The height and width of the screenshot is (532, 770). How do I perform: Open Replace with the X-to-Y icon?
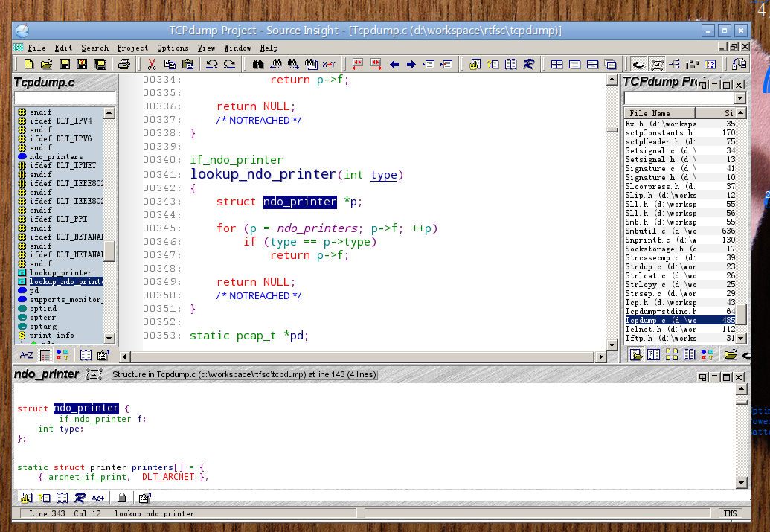click(x=329, y=64)
